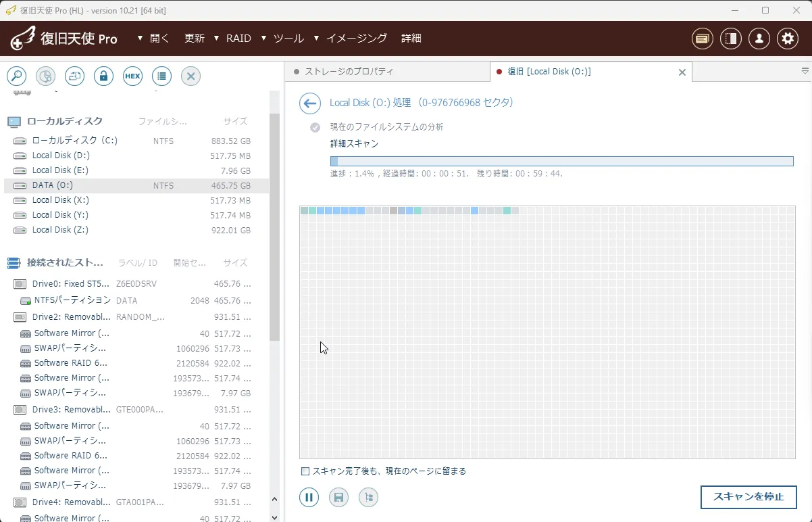The width and height of the screenshot is (812, 522).
Task: Select the DATA (O:) row
Action: coord(136,185)
